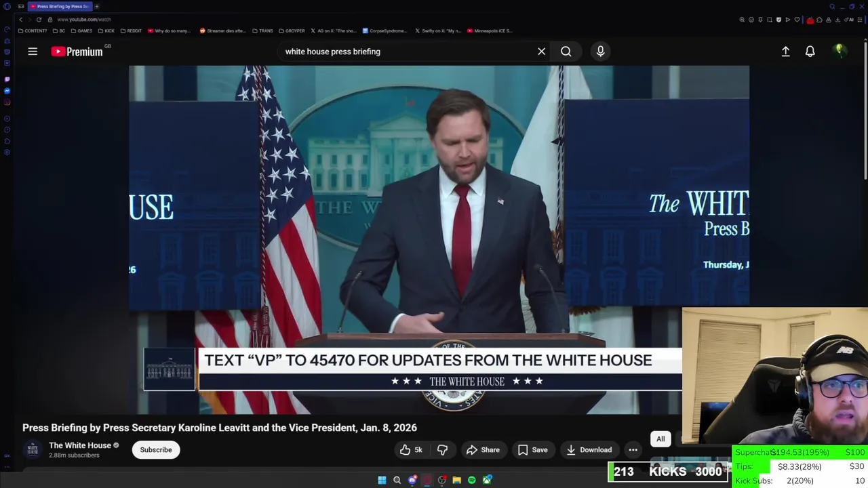Viewport: 868px width, 488px height.
Task: Like the video with thumbs up
Action: point(411,449)
